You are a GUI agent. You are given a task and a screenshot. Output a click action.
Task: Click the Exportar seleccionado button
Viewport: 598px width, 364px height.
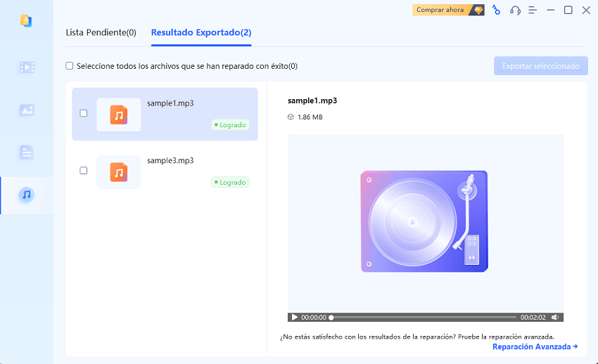541,66
